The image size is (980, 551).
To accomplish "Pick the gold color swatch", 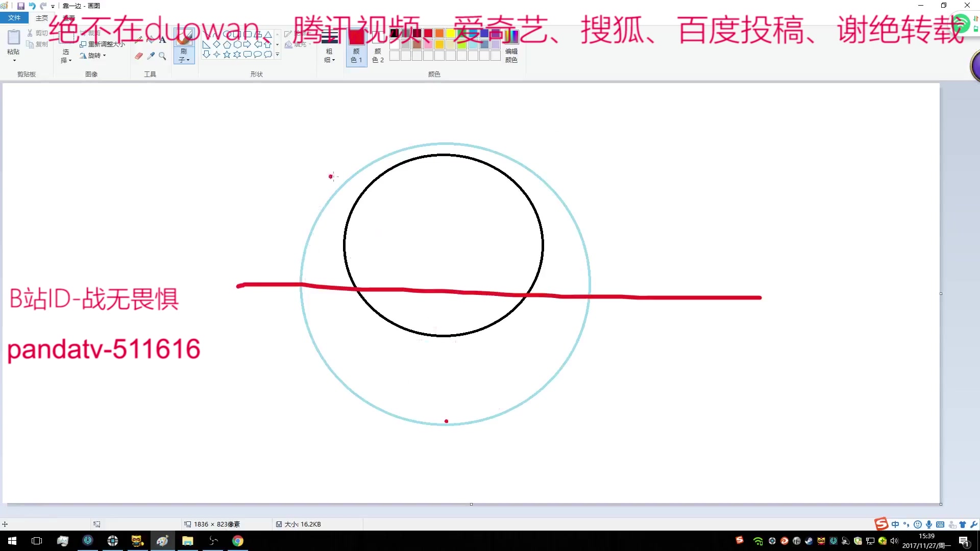I will [439, 44].
